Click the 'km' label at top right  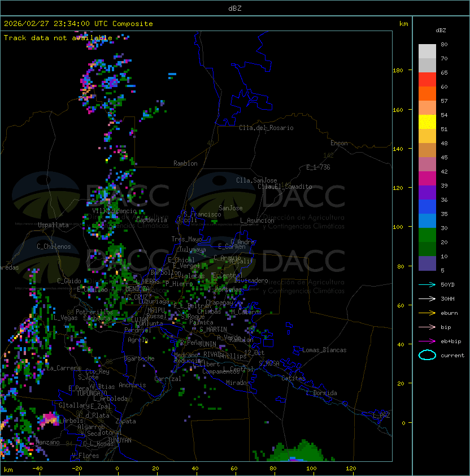[403, 24]
